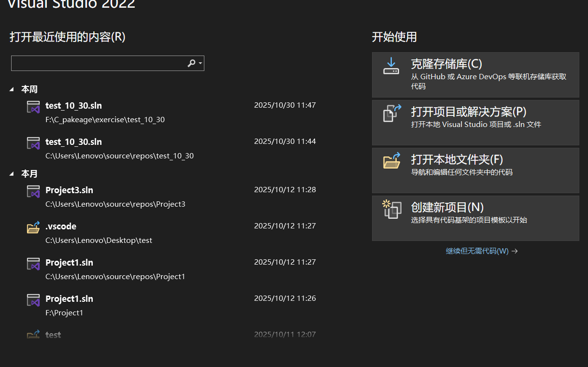Click the 打开项目或解决方案(P) button
Screen dimensions: 588x367
[x=475, y=123]
